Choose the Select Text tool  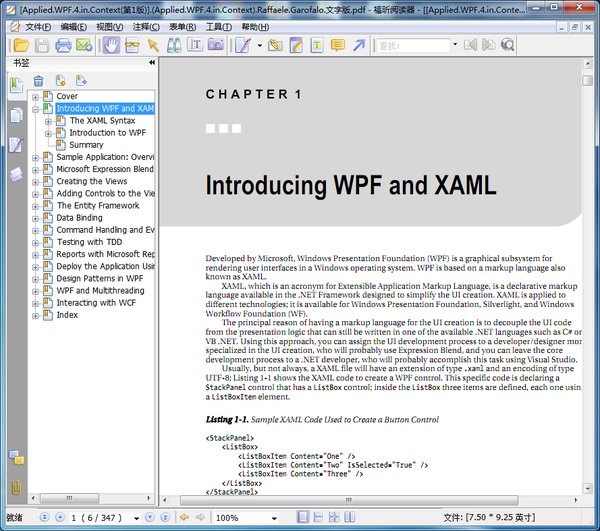tap(132, 46)
